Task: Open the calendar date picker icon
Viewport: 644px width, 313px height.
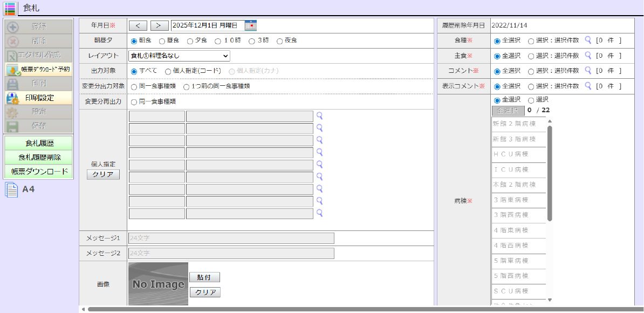Action: 250,25
